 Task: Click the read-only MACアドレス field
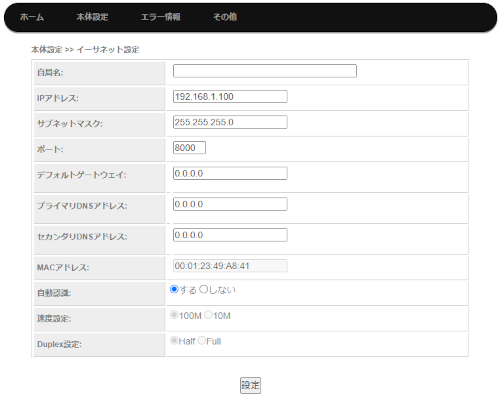[230, 266]
